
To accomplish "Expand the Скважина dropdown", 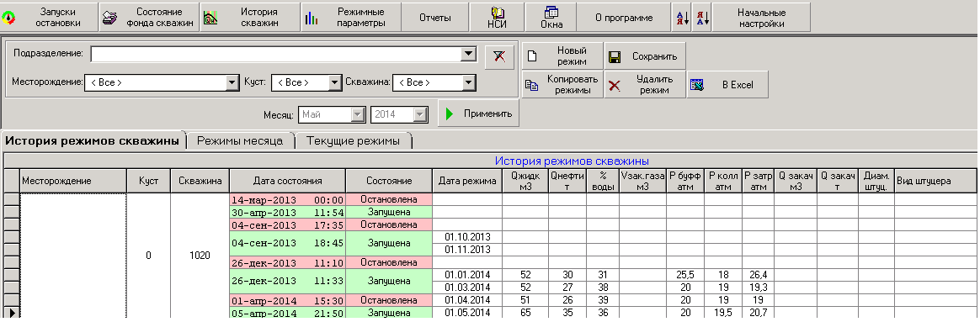I will [x=468, y=82].
